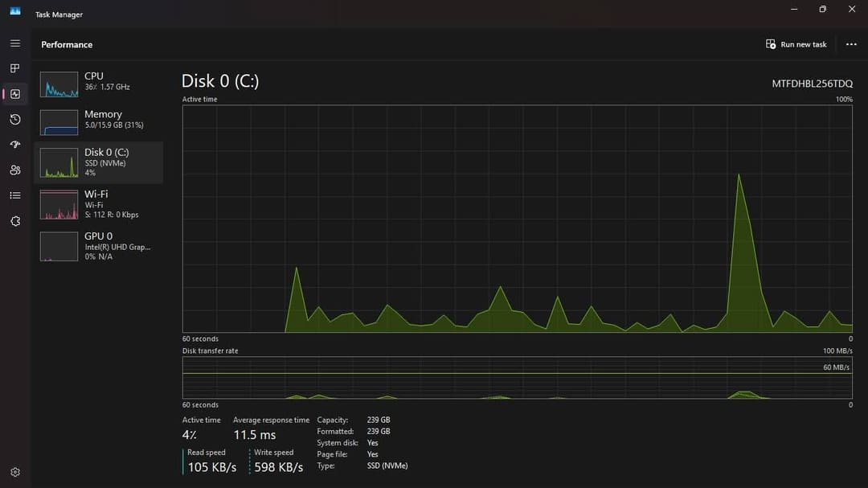Click the Disk transfer rate graph
This screenshot has height=488, width=868.
pos(518,378)
